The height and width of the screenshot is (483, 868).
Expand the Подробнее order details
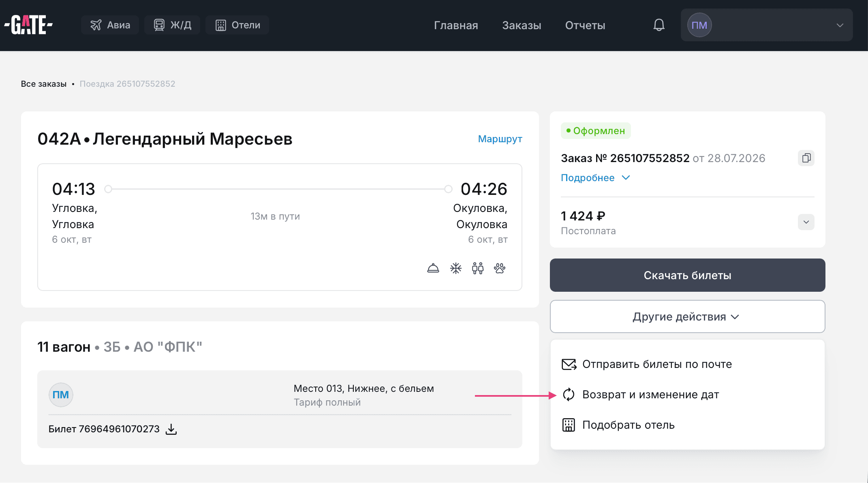click(x=595, y=178)
